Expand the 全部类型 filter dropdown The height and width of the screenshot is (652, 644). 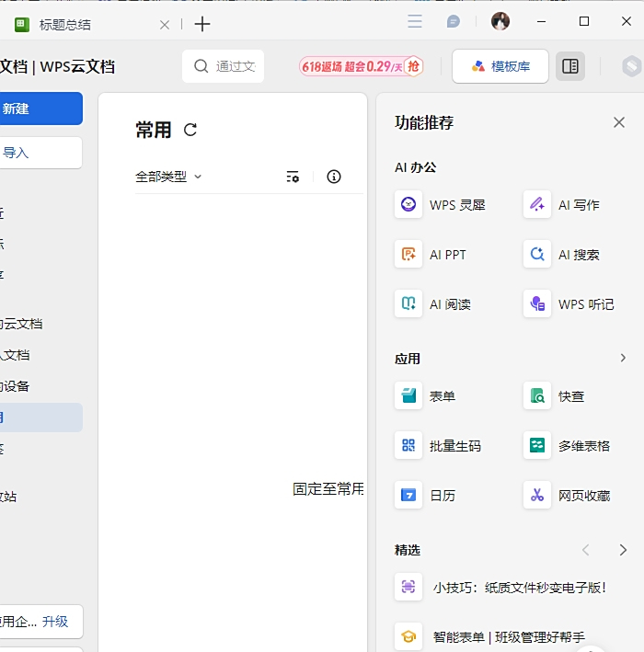(168, 177)
